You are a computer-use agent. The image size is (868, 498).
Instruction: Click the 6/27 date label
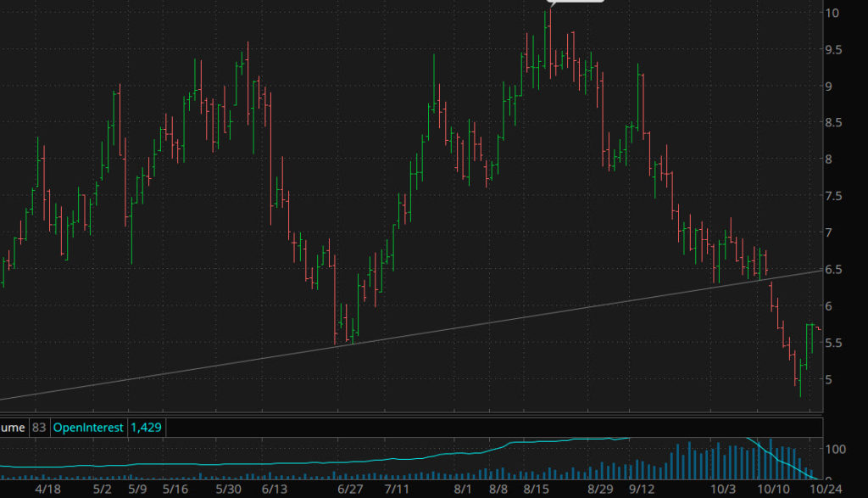tap(350, 490)
